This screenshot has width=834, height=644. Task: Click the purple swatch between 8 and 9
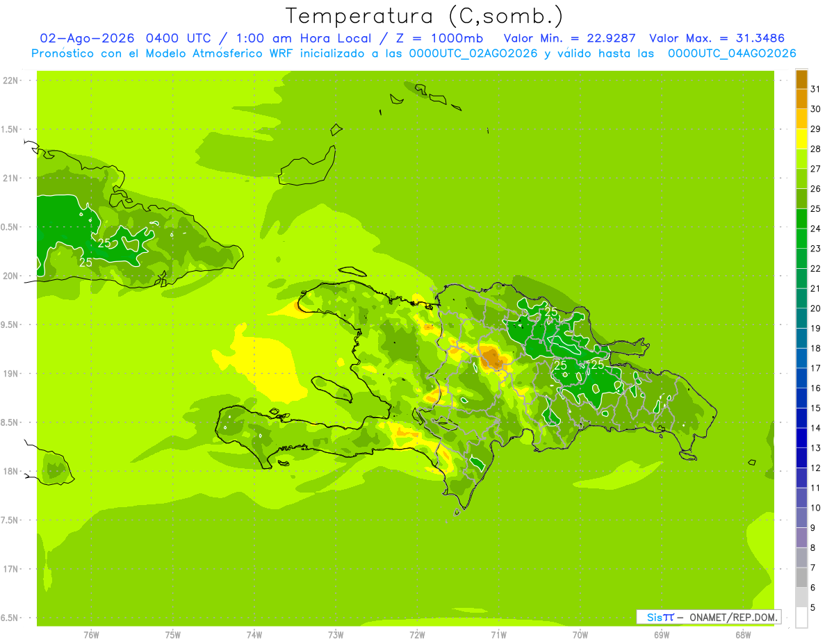pos(801,538)
